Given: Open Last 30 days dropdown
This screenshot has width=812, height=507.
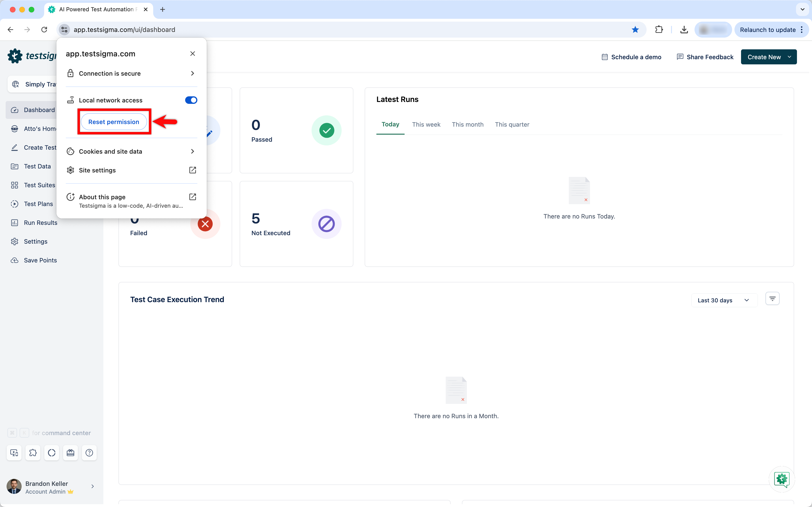Looking at the screenshot, I should point(723,300).
